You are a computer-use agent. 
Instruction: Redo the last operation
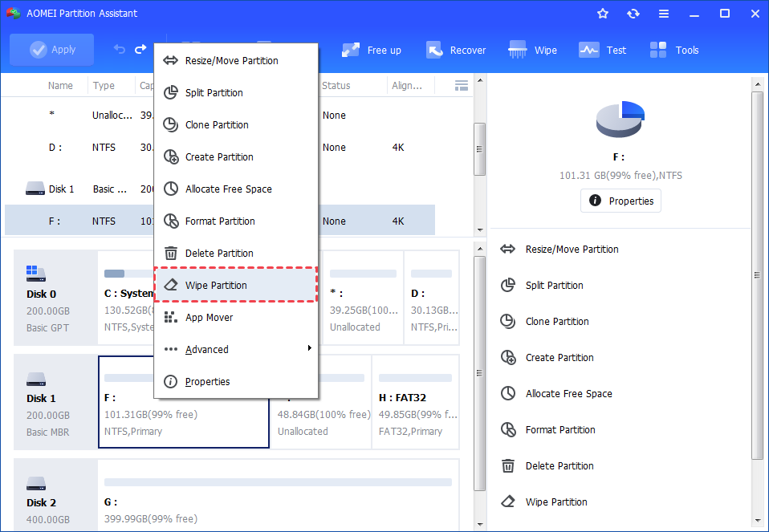coord(140,50)
